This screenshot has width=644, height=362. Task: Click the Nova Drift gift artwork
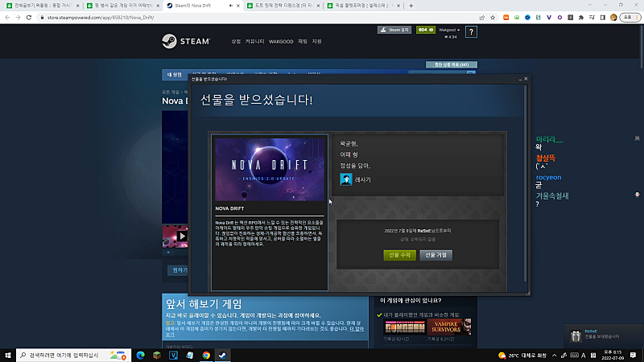[x=270, y=169]
